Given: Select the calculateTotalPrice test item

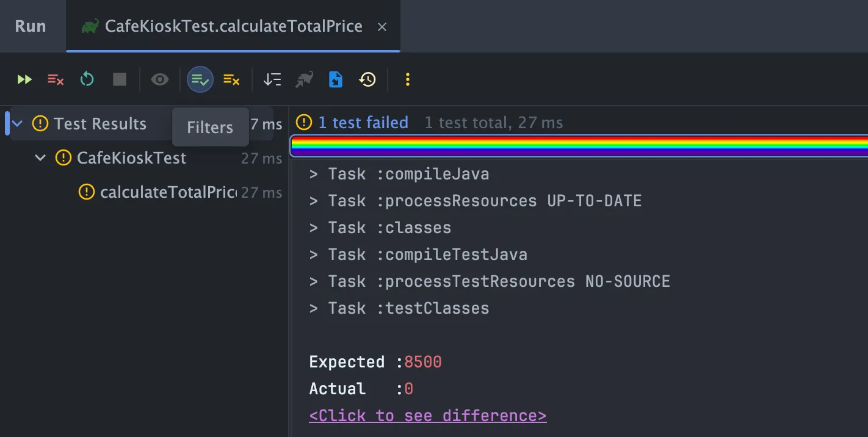Looking at the screenshot, I should tap(168, 192).
